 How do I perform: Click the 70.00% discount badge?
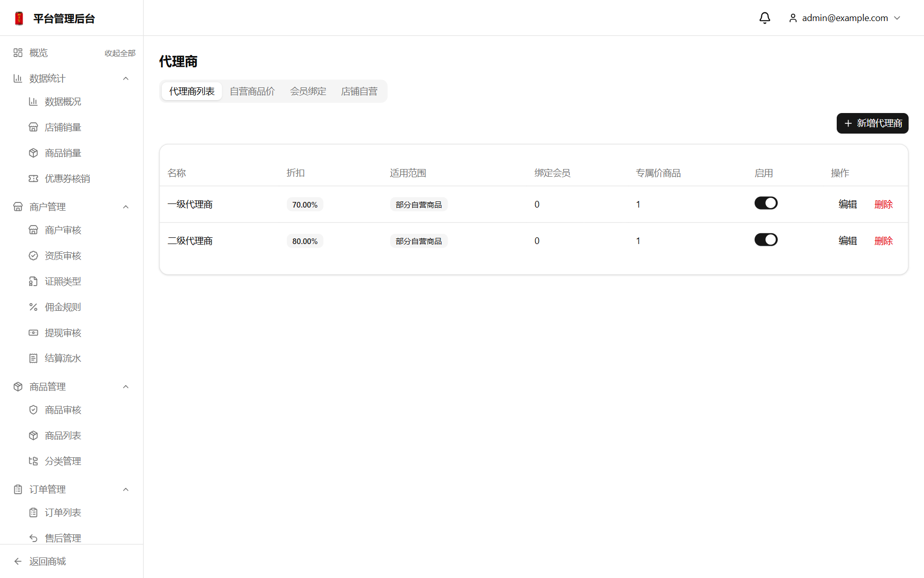(305, 204)
